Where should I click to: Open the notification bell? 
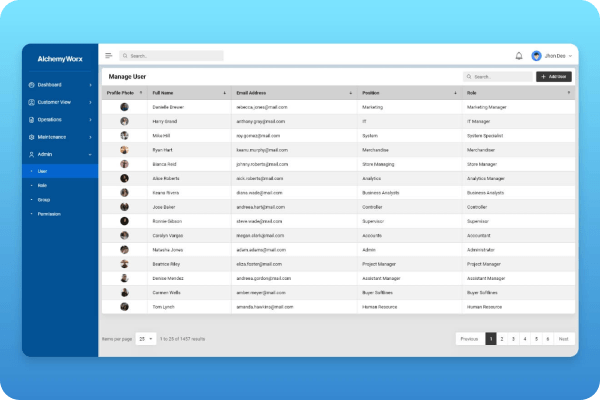518,56
